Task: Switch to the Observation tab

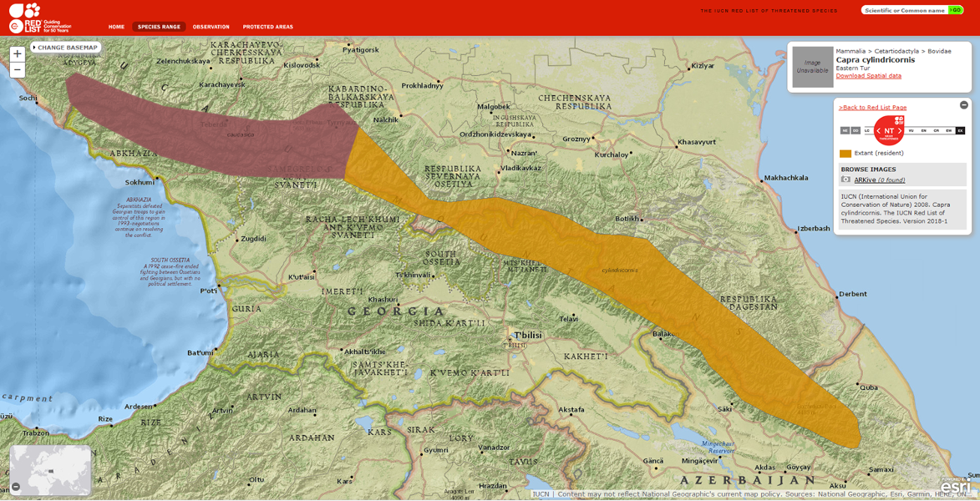Action: click(211, 27)
